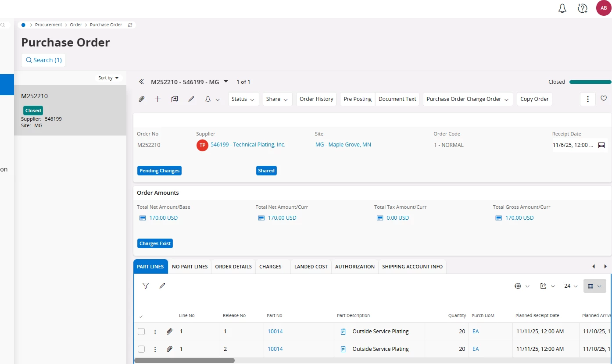Click the attachments paperclip icon in toolbar
Image resolution: width=612 pixels, height=364 pixels.
coord(142,99)
